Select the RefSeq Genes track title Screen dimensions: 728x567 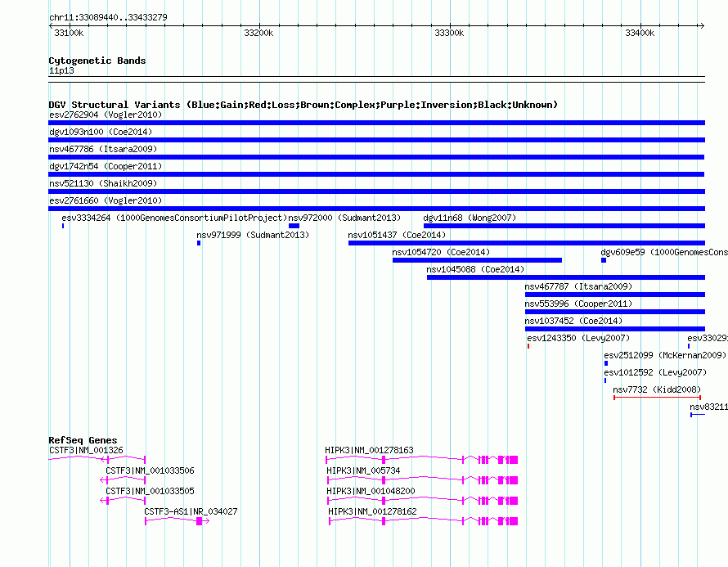[83, 440]
